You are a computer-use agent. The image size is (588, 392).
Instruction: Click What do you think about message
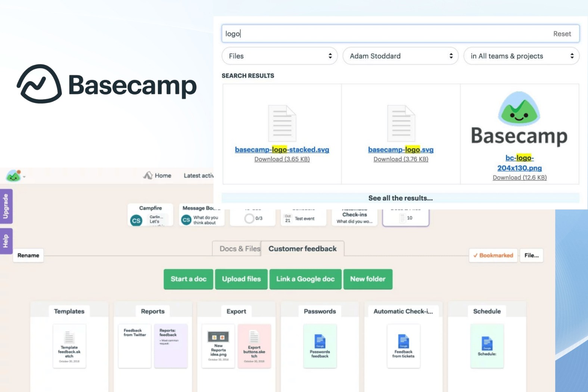coord(206,220)
